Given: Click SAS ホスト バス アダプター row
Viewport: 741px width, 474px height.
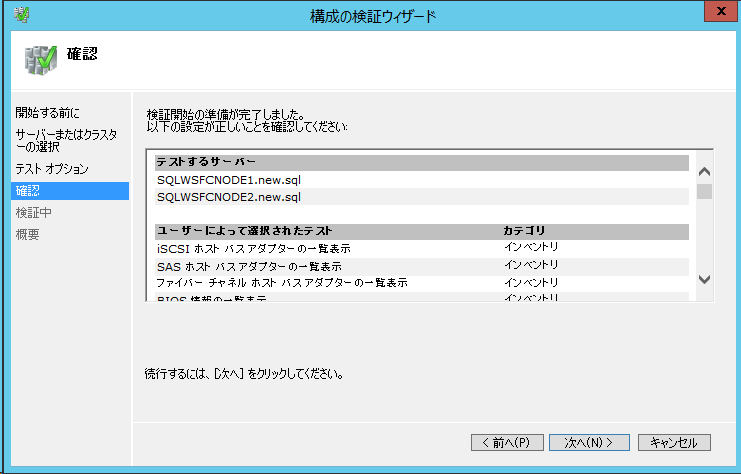Looking at the screenshot, I should click(x=249, y=266).
